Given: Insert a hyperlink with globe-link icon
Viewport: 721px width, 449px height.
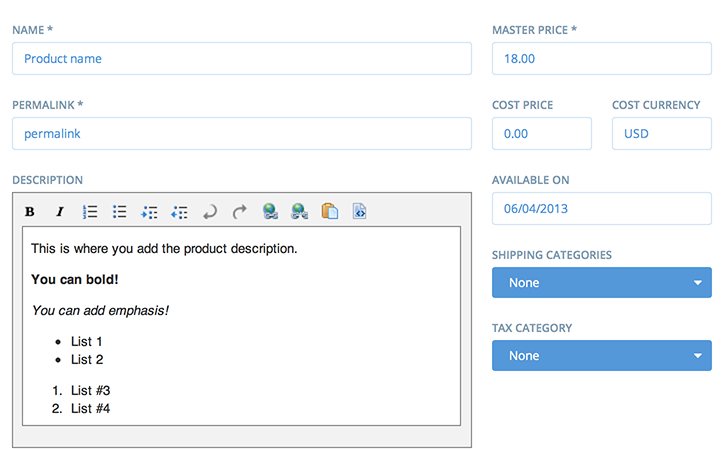Looking at the screenshot, I should (270, 212).
